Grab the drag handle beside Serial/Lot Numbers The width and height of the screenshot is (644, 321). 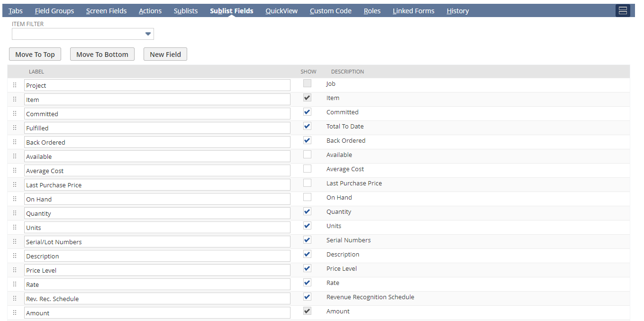pyautogui.click(x=14, y=241)
